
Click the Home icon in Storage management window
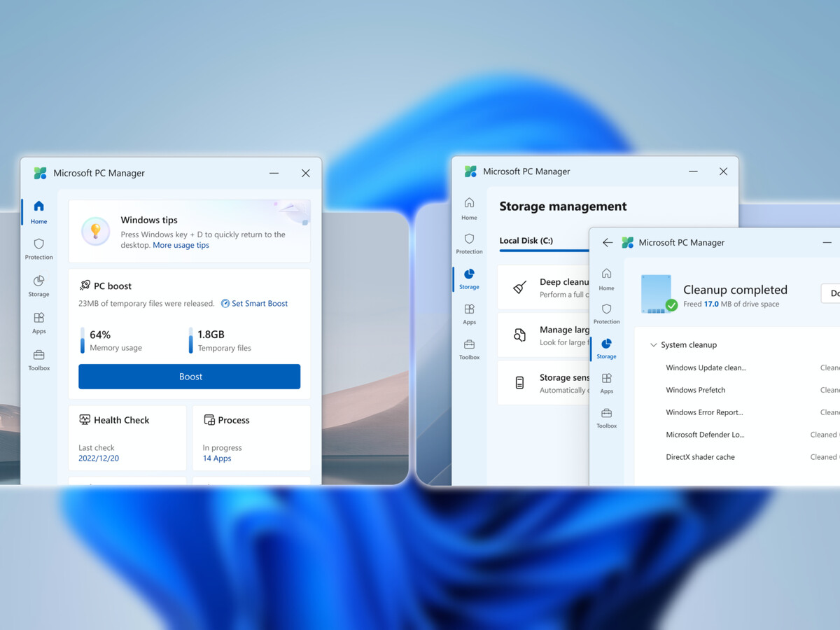tap(469, 207)
